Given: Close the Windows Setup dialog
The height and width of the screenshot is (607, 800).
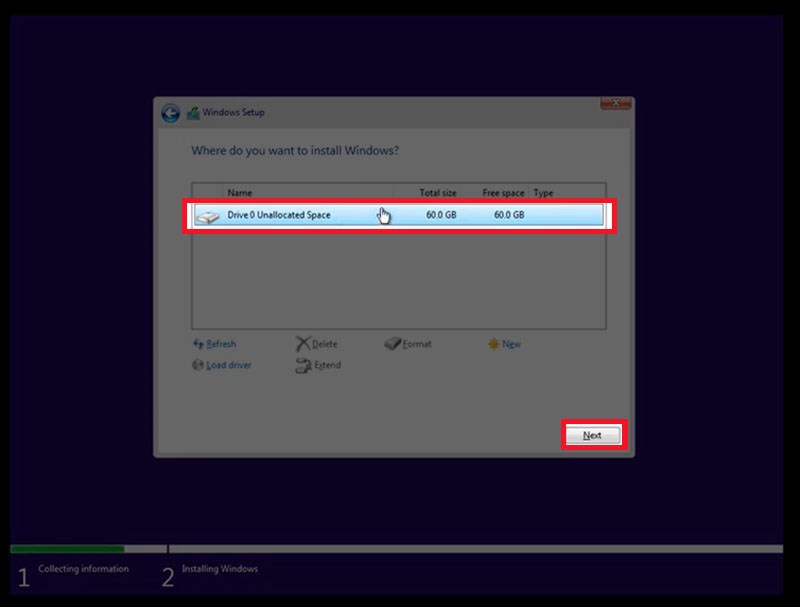Looking at the screenshot, I should [616, 104].
